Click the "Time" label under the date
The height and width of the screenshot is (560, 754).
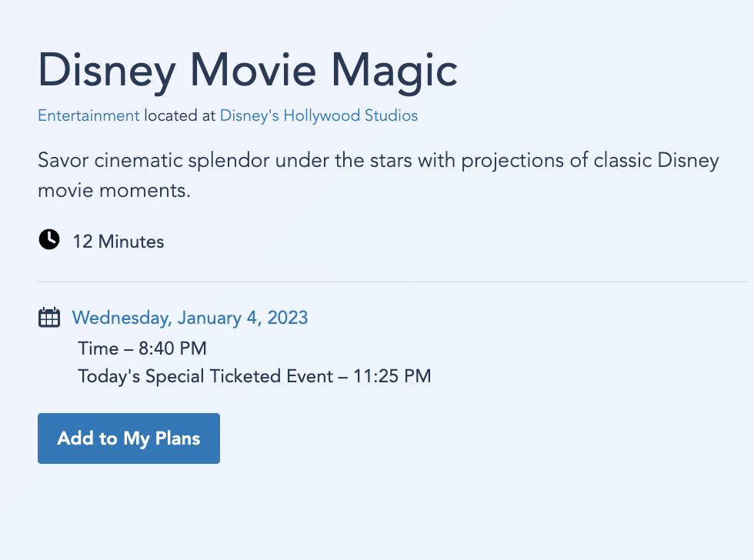tap(98, 348)
